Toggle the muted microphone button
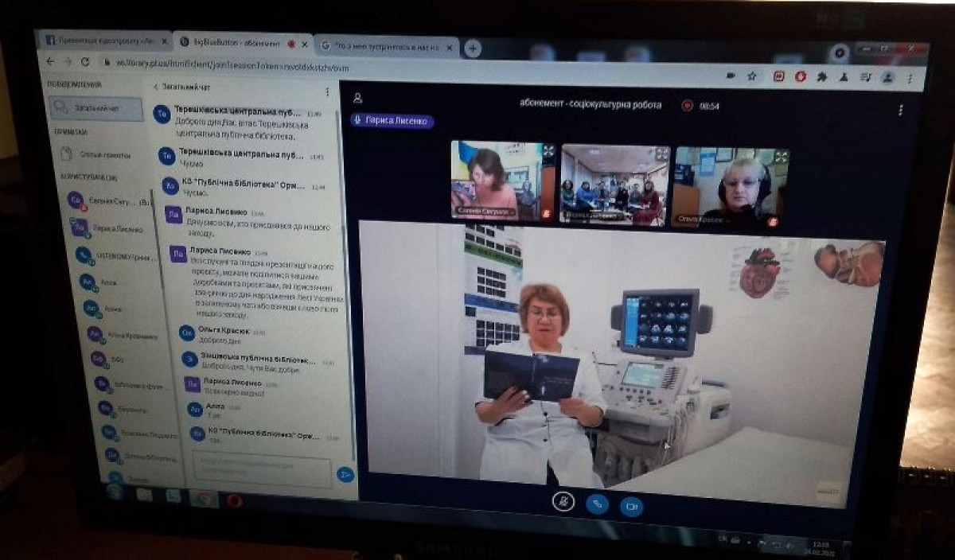The width and height of the screenshot is (955, 560). coord(563,501)
